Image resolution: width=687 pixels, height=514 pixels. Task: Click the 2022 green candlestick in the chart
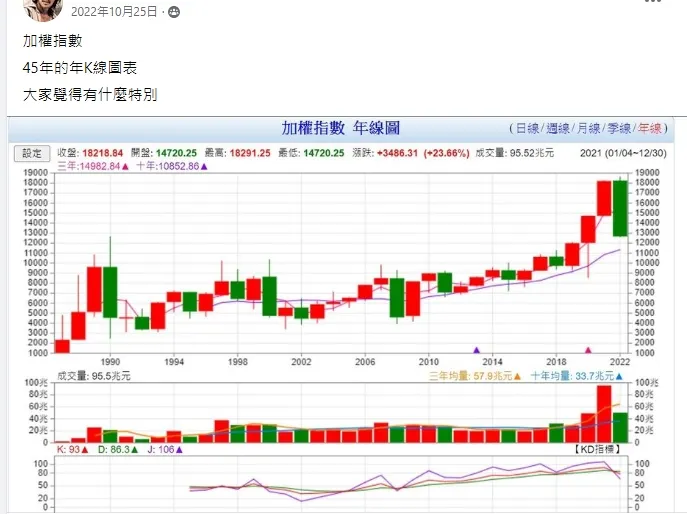[x=620, y=209]
